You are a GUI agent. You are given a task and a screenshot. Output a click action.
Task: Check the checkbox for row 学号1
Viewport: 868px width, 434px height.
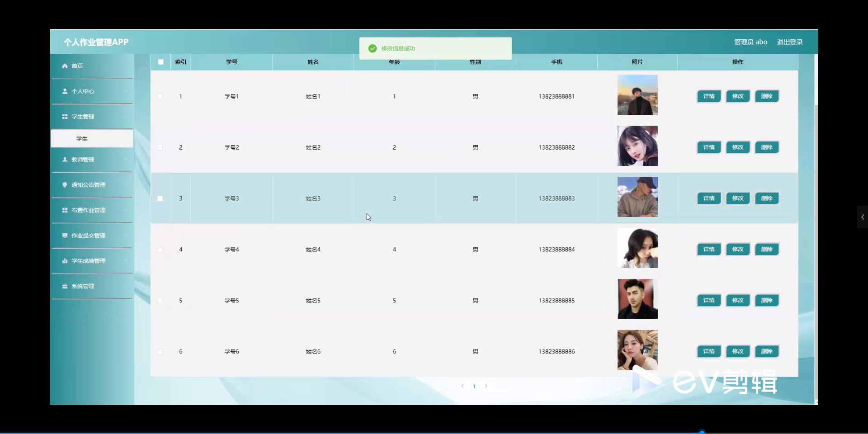point(160,96)
